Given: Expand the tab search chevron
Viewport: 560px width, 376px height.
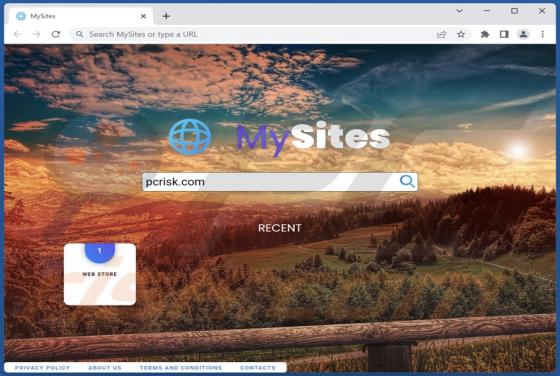Looking at the screenshot, I should (x=459, y=11).
